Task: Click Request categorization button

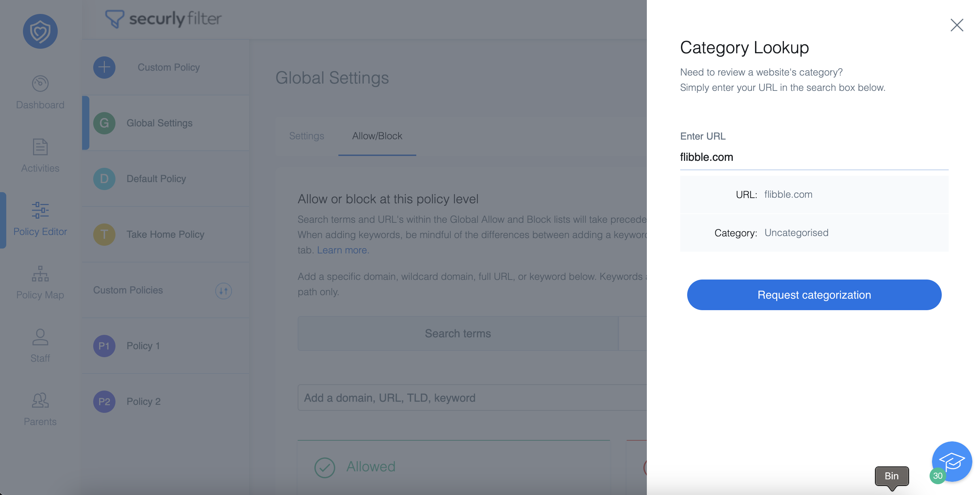Action: tap(814, 295)
